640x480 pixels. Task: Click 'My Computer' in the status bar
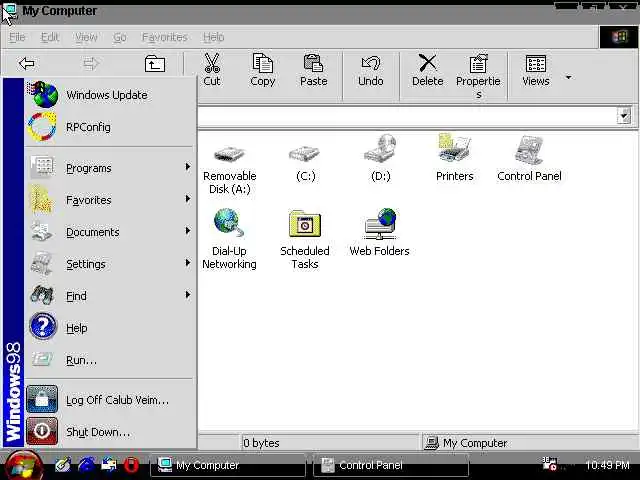point(475,443)
